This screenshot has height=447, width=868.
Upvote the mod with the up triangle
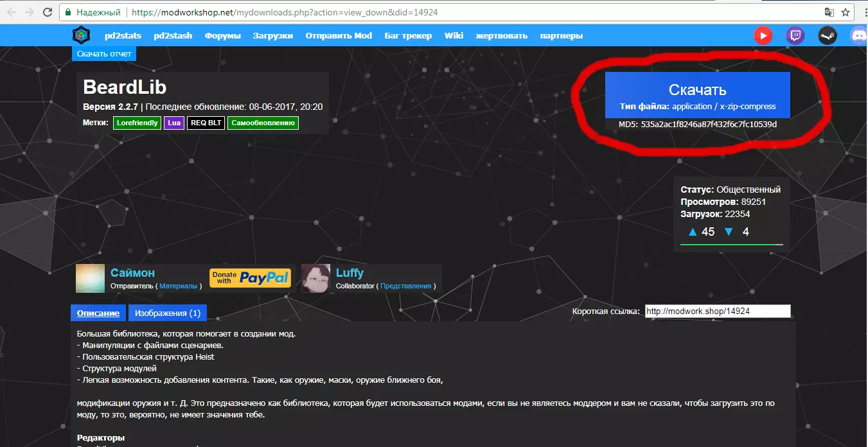click(x=693, y=232)
